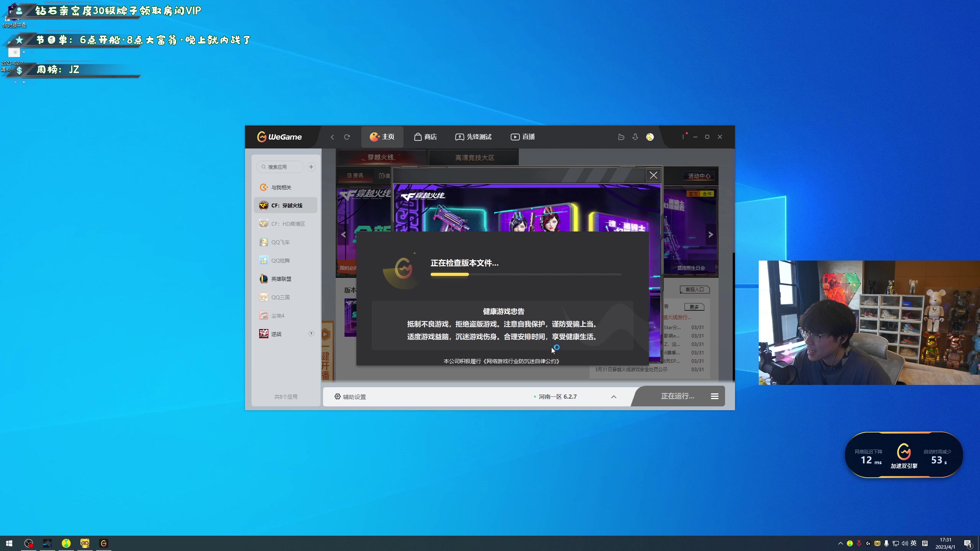Switch to the 高清竞技大区 tab

pyautogui.click(x=474, y=157)
